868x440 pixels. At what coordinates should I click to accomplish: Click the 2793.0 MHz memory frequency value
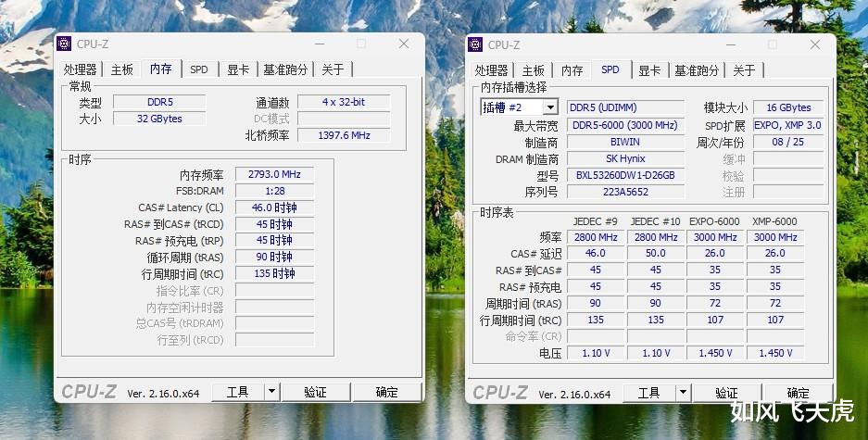coord(274,174)
